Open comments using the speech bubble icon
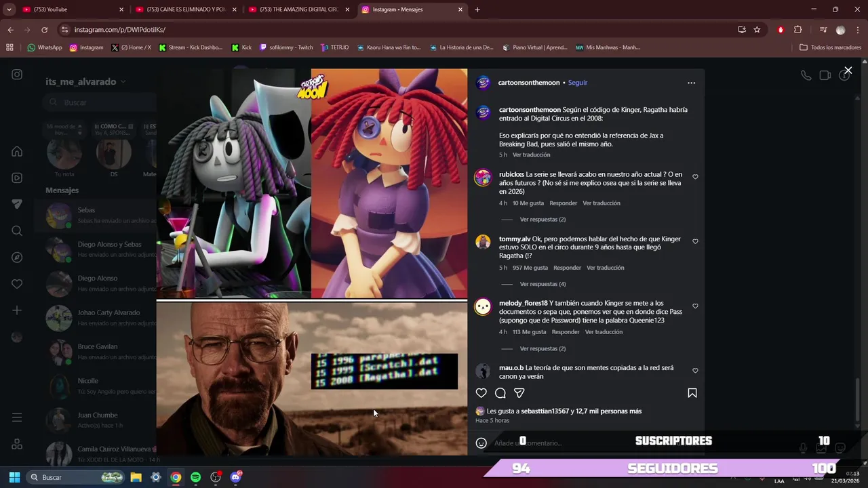 tap(500, 393)
